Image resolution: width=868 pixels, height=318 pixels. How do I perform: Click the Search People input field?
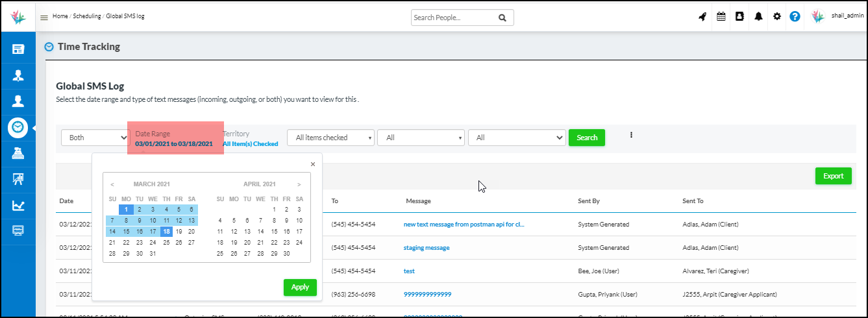point(453,18)
